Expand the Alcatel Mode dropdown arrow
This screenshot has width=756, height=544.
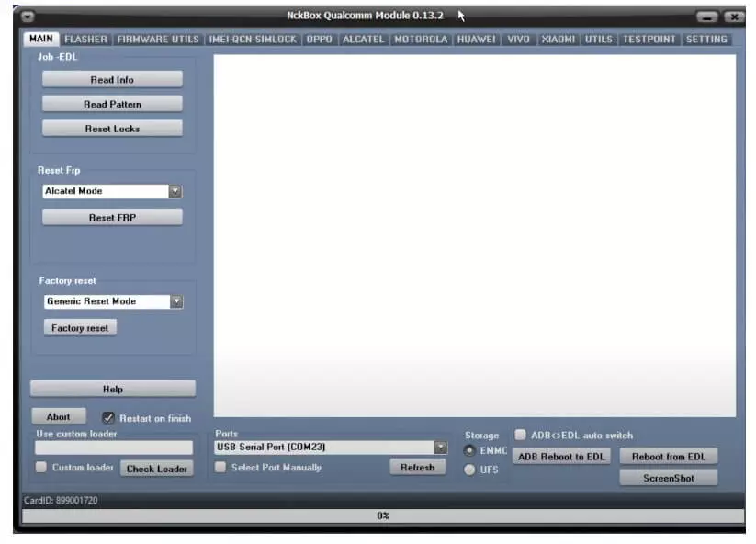(175, 191)
